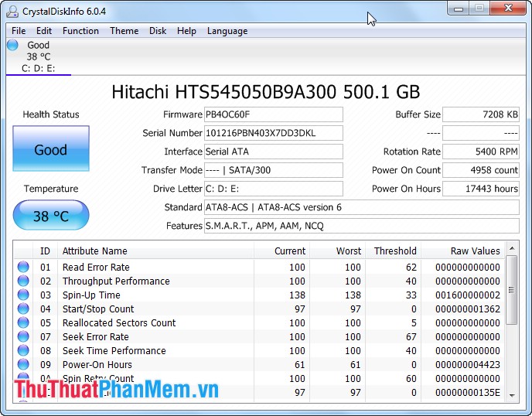532x416 pixels.
Task: Select the Seek Error Rate attribute name
Action: coord(96,337)
